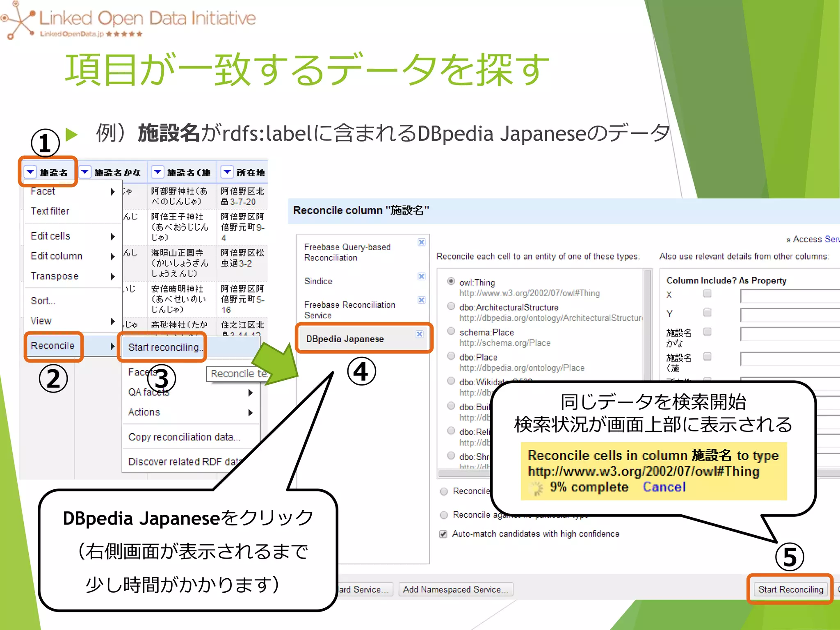Click the Start Reconciling button
The width and height of the screenshot is (840, 630).
point(791,589)
